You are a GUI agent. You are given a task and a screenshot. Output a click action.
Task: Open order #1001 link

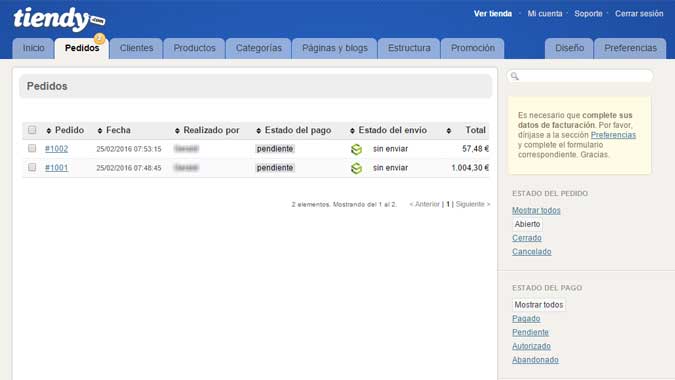(56, 168)
